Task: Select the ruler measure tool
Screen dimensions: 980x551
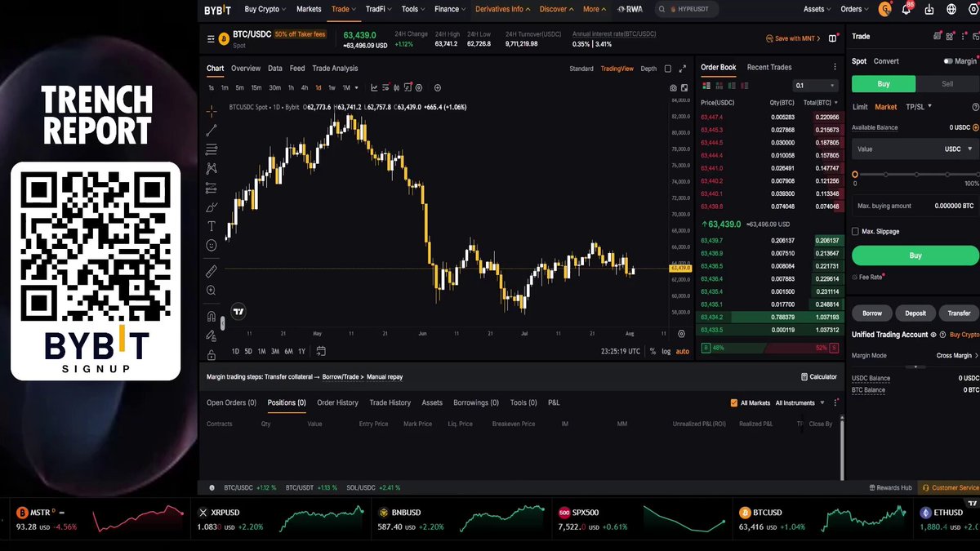Action: click(212, 270)
